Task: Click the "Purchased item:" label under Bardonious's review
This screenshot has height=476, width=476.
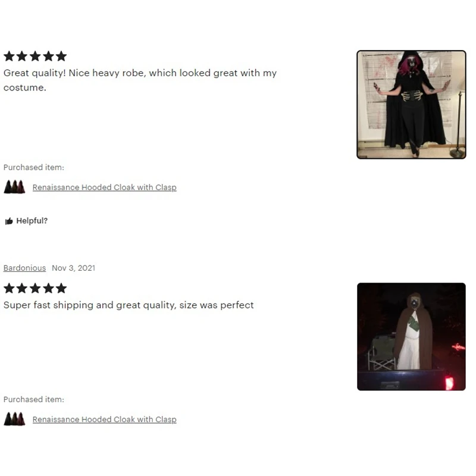Action: (34, 399)
